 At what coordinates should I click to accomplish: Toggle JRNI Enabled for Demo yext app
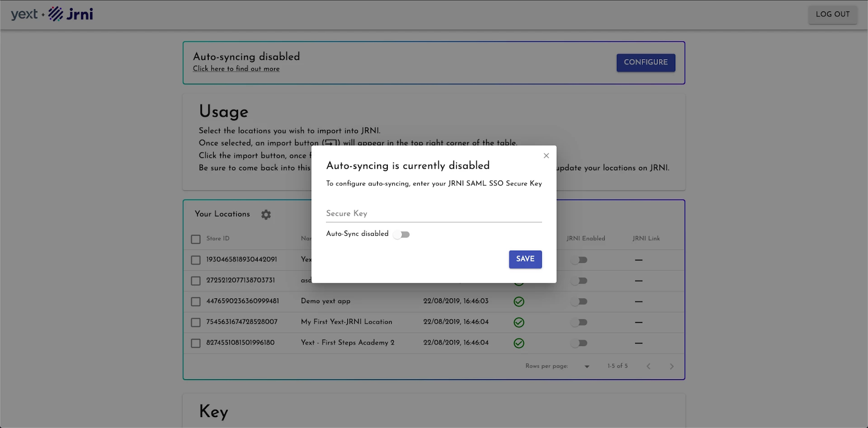[579, 301]
